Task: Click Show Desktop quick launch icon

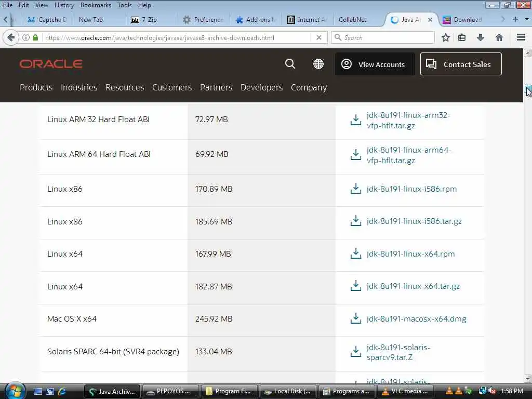Action: click(x=38, y=391)
